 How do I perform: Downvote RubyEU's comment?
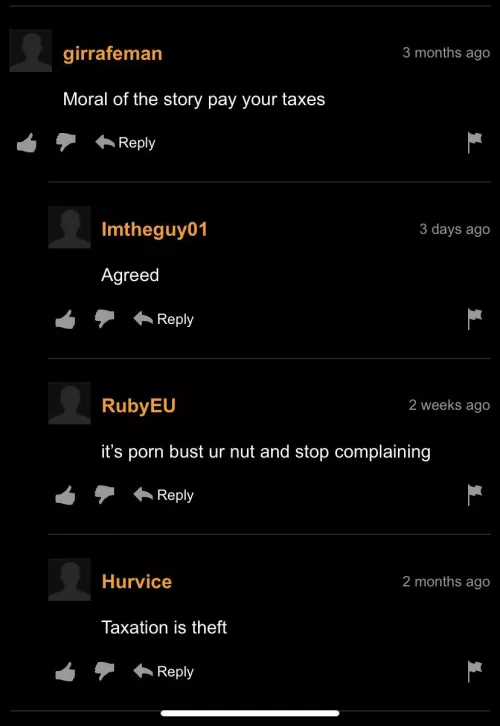tap(104, 495)
